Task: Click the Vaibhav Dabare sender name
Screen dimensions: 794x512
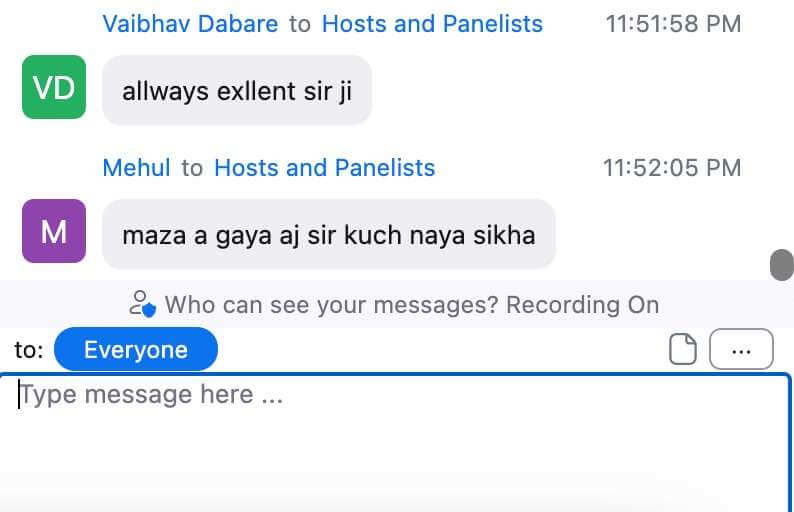Action: tap(190, 24)
